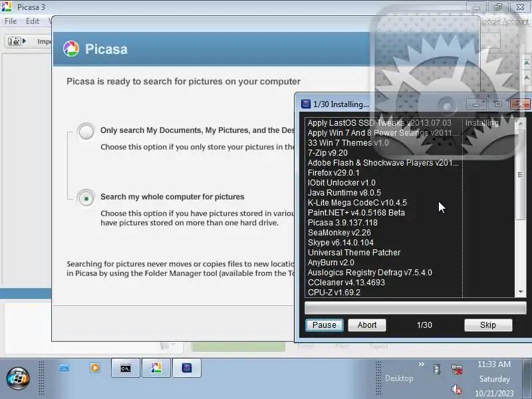Select AnyBurn v2.0 entry
The image size is (532, 399).
[x=331, y=263]
